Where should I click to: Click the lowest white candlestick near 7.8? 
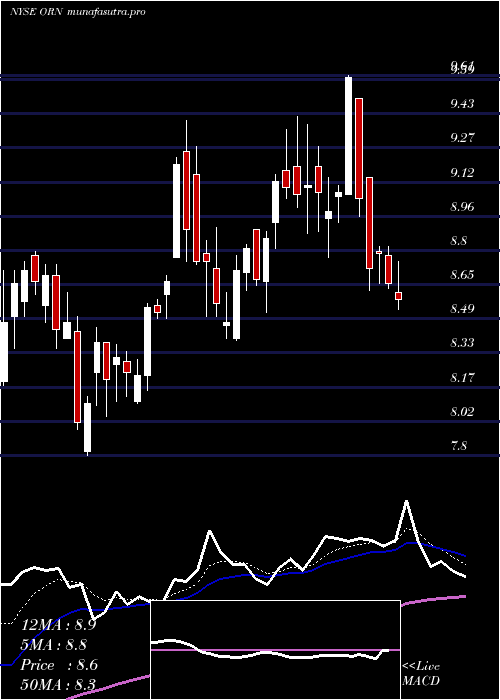point(88,427)
